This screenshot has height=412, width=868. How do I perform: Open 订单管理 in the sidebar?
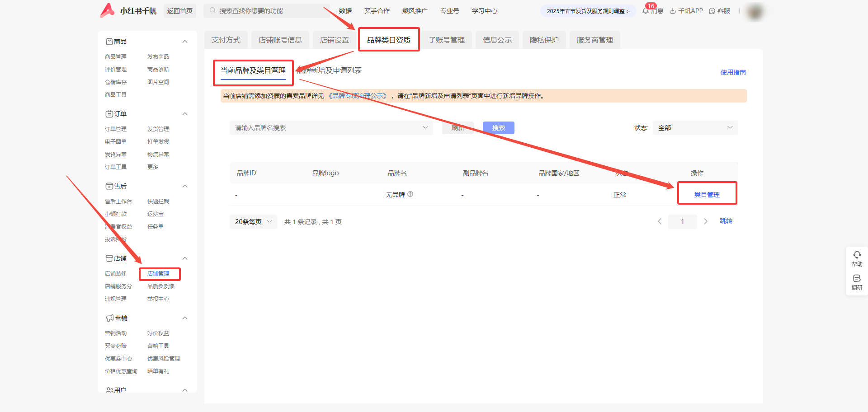coord(116,129)
